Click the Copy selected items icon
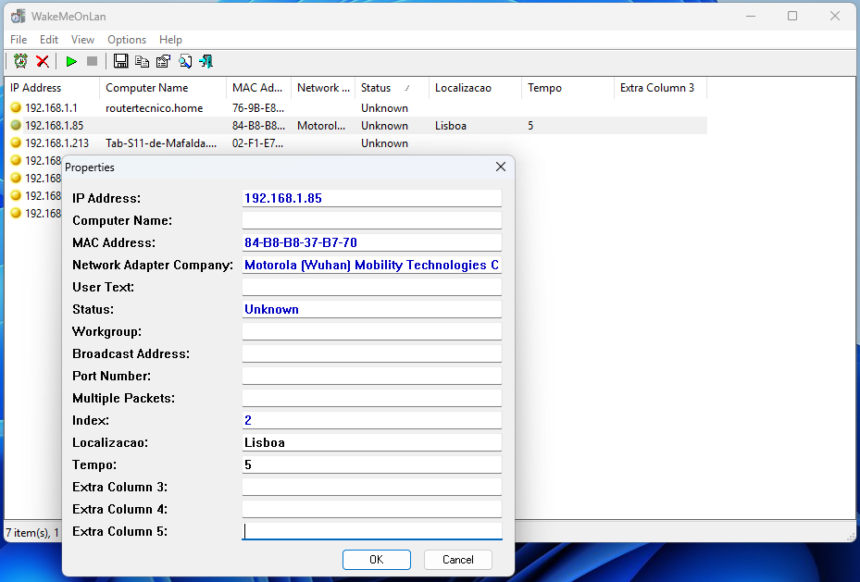The image size is (860, 582). point(141,61)
